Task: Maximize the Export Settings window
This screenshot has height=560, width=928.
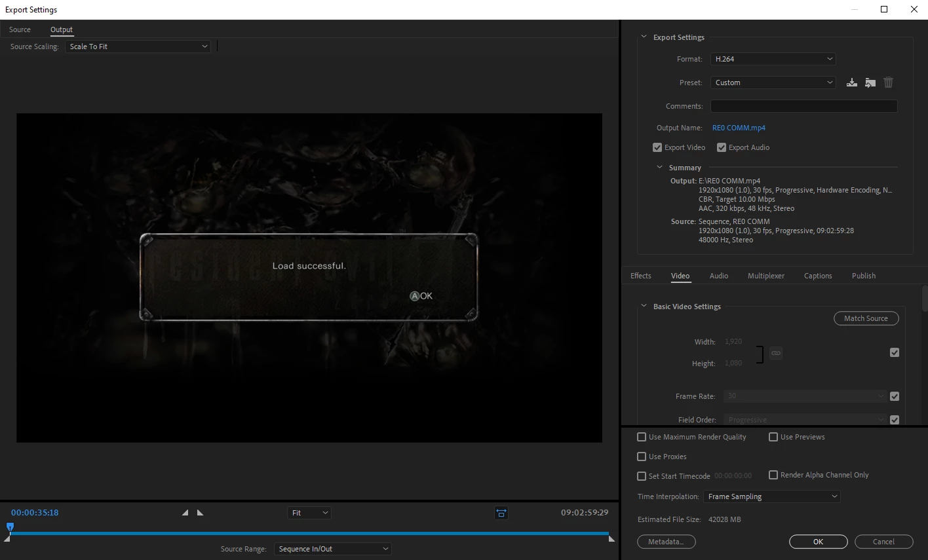Action: (883, 9)
